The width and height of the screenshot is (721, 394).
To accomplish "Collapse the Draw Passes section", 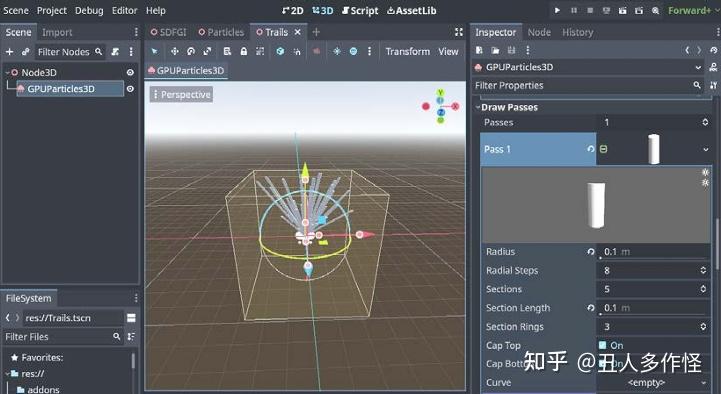I will coord(478,107).
